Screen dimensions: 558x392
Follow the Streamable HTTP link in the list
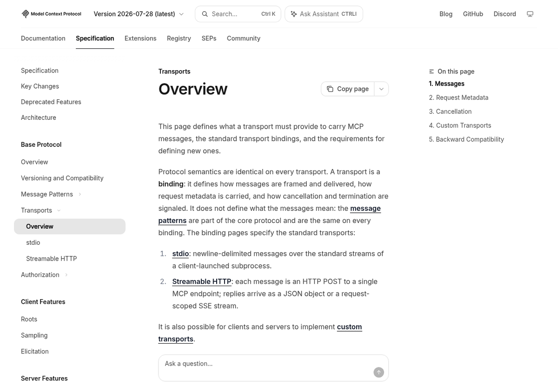202,281
